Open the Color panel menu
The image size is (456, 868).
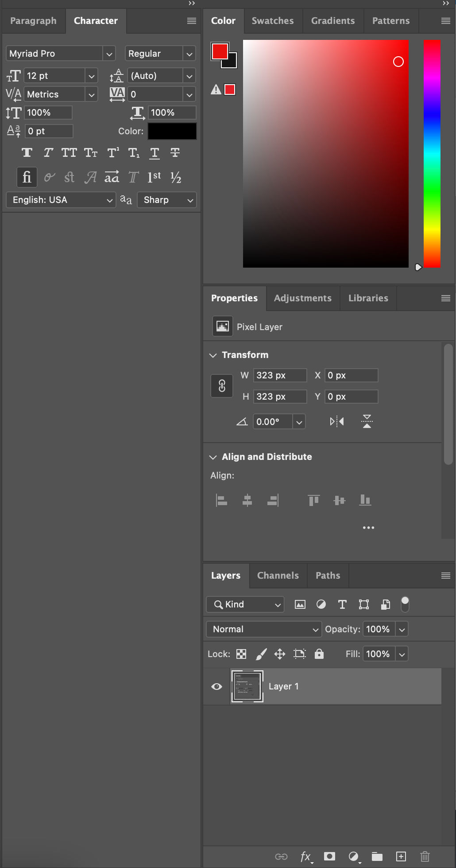[446, 21]
